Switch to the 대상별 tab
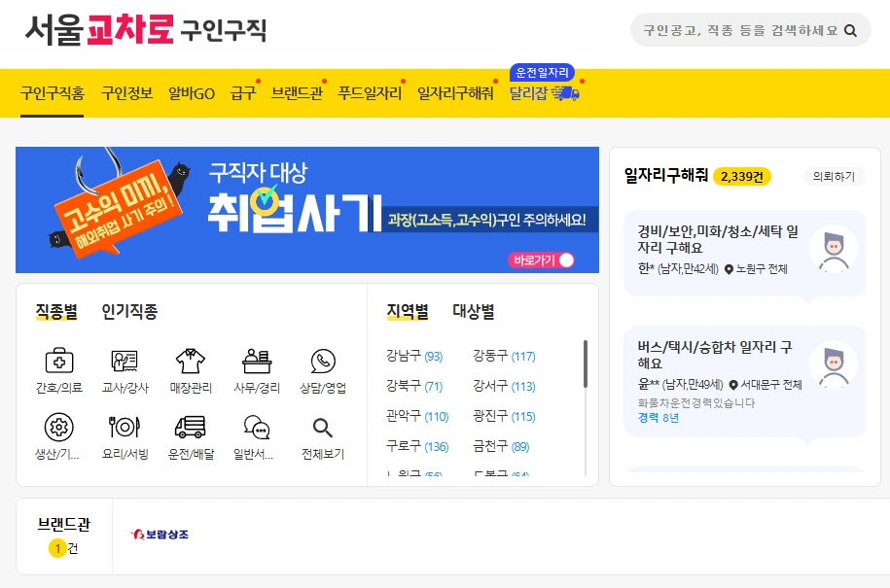Image resolution: width=890 pixels, height=588 pixels. click(474, 311)
